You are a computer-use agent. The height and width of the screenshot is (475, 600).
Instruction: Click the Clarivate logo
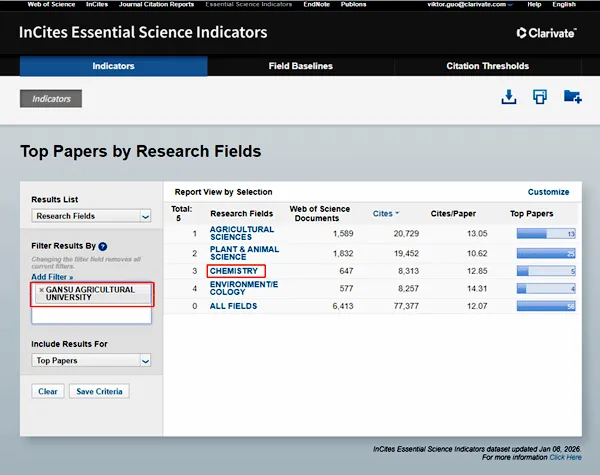pyautogui.click(x=546, y=33)
